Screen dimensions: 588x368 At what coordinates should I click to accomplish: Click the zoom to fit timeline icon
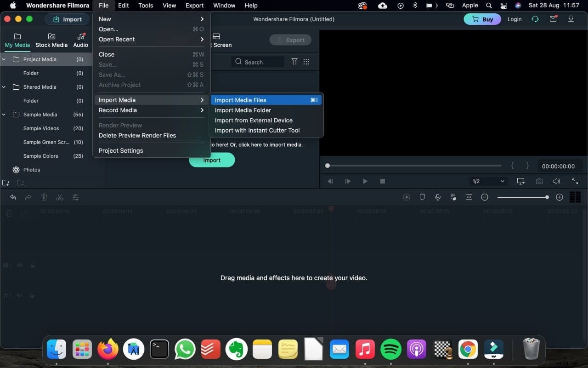pos(469,197)
